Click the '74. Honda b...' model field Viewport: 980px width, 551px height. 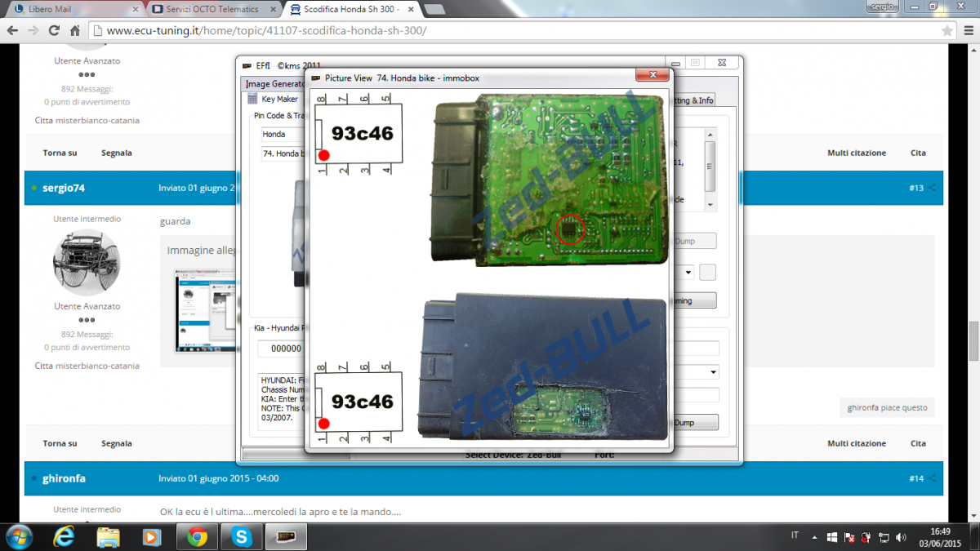(283, 153)
